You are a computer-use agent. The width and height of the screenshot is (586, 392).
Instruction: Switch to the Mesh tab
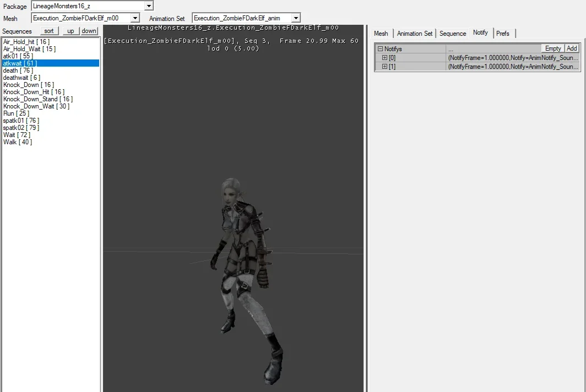(x=381, y=33)
